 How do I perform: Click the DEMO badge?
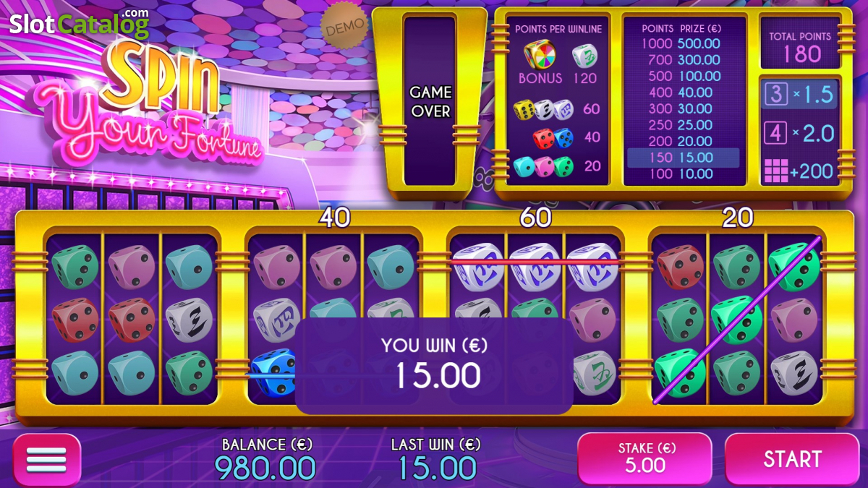[344, 27]
